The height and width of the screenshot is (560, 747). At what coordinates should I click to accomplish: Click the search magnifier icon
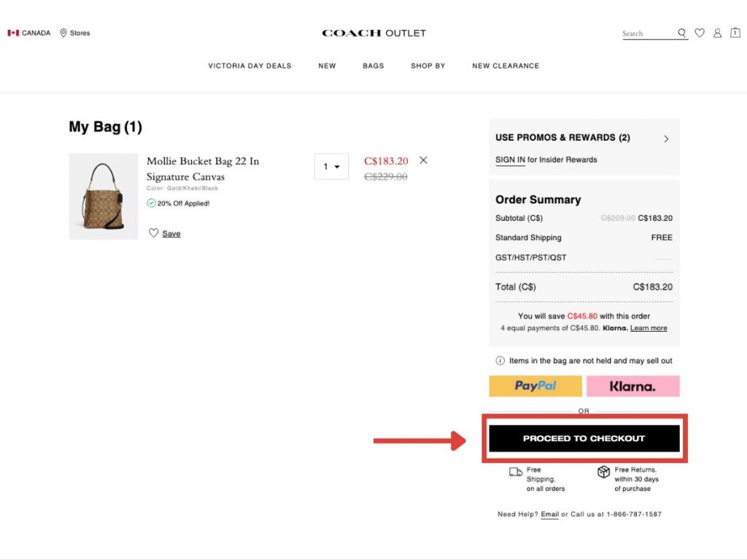coord(682,33)
